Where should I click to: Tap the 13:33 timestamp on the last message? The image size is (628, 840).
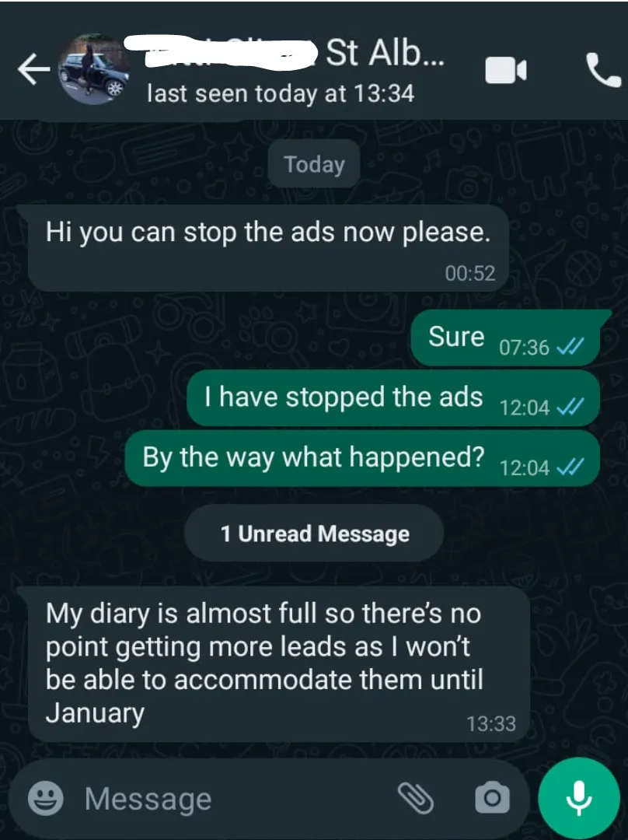point(491,724)
